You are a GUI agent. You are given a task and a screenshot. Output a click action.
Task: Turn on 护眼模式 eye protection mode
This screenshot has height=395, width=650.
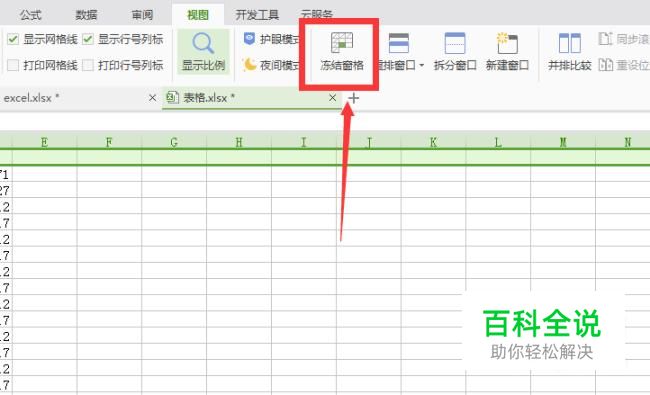pos(272,39)
